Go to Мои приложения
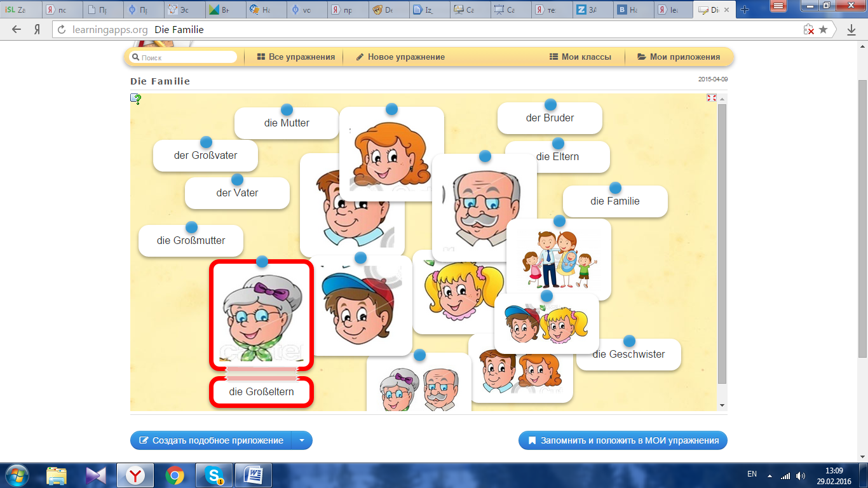This screenshot has height=488, width=868. [x=679, y=57]
